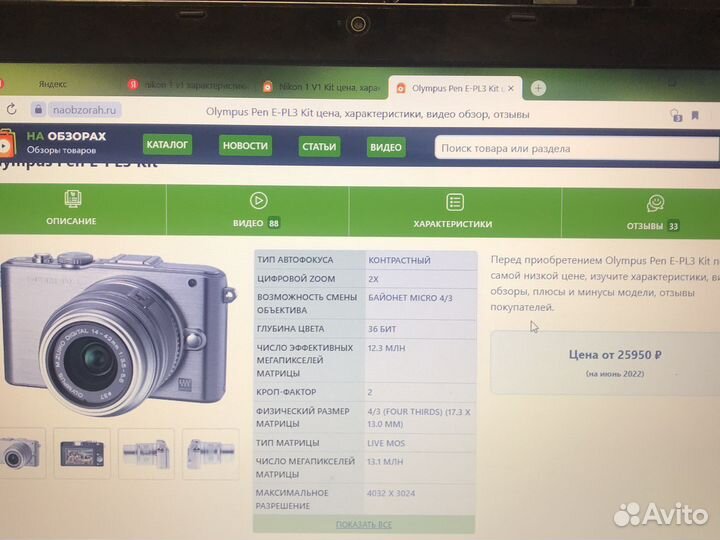
Task: Click the Показать все link
Action: pos(364,524)
